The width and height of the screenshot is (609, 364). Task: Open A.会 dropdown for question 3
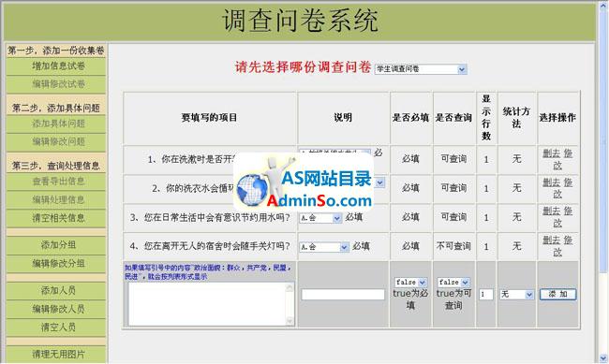pos(320,218)
